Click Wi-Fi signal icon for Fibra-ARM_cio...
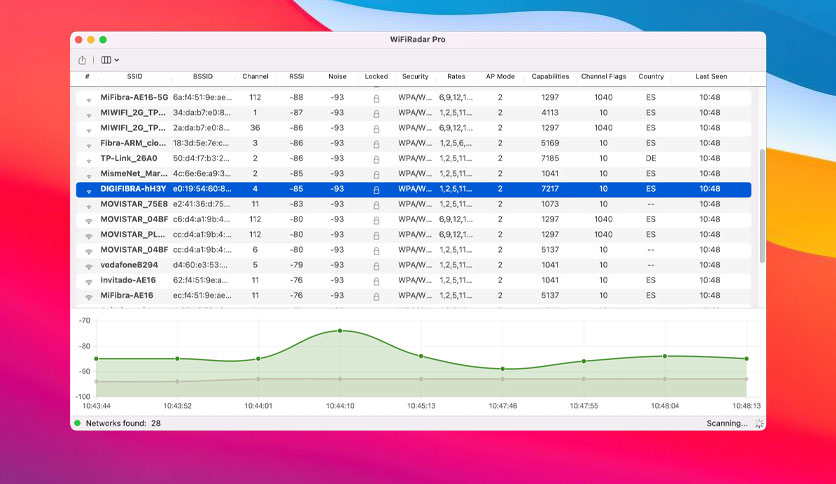 (89, 145)
